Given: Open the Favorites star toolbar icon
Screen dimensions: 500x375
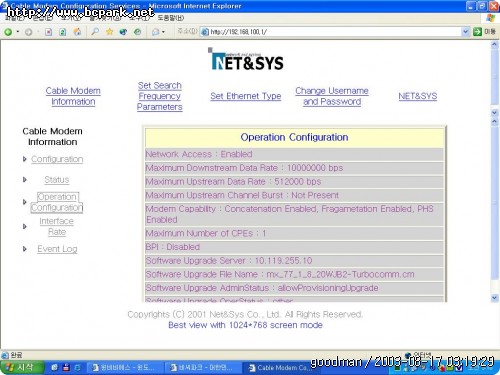Looking at the screenshot, I should (x=109, y=32).
